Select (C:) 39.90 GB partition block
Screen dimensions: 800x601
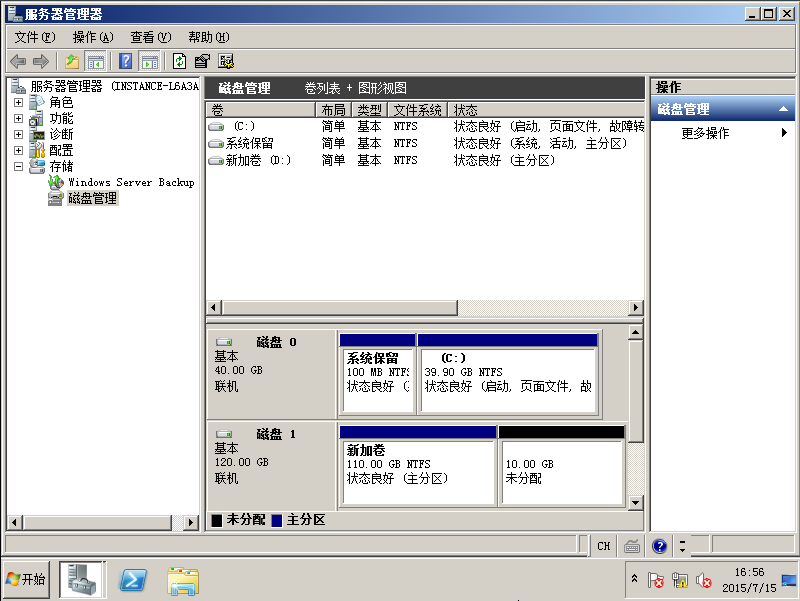(508, 373)
